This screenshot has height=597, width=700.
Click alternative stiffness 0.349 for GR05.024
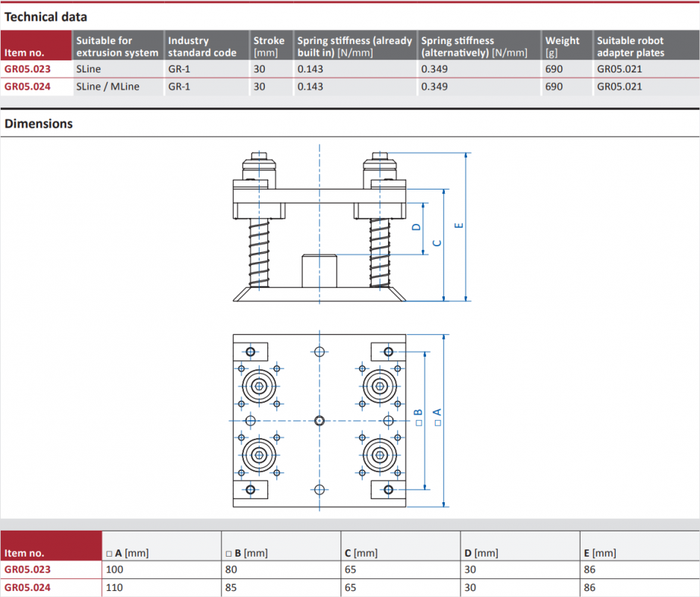434,87
